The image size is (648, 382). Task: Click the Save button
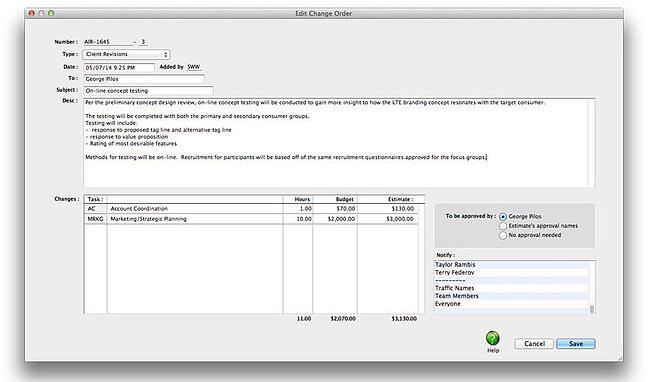click(576, 344)
